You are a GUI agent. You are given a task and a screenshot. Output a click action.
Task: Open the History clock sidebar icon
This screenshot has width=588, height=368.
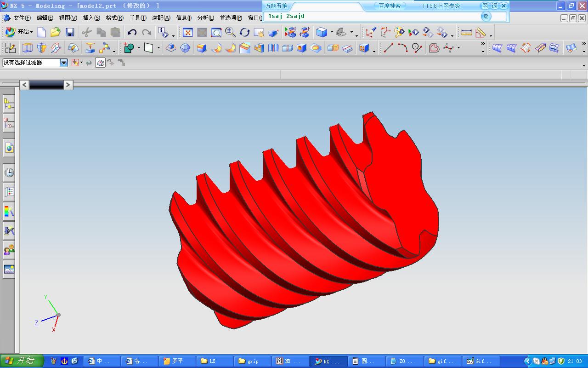[9, 172]
